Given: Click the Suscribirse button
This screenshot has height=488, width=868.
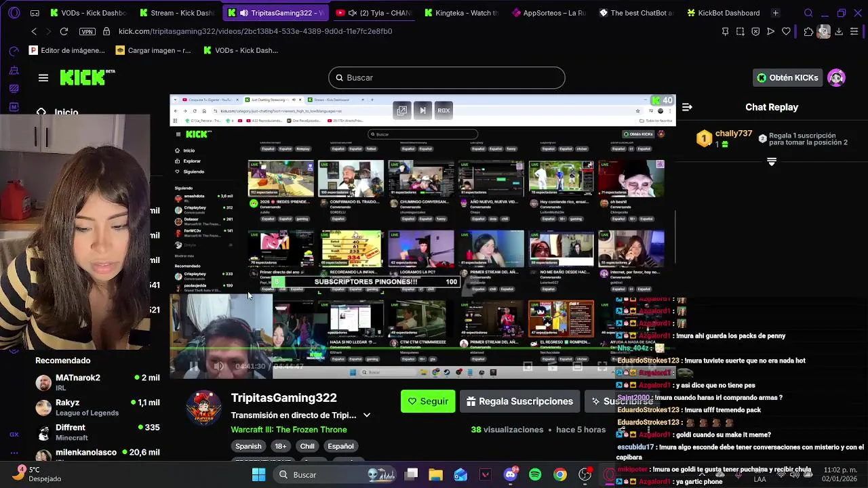Looking at the screenshot, I should click(623, 401).
